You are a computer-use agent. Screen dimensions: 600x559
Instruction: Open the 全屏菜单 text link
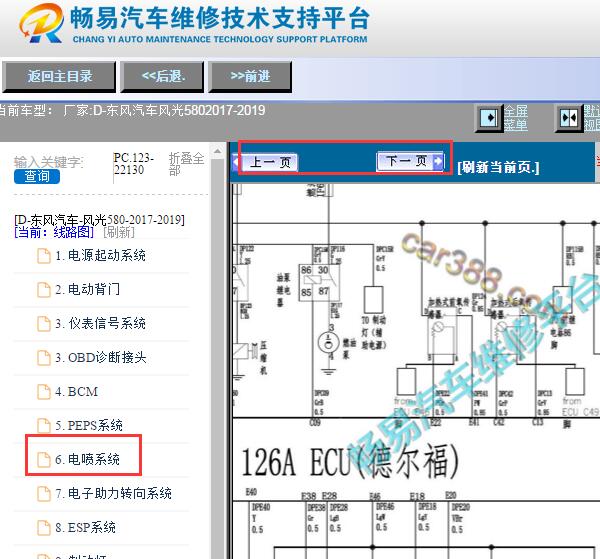(515, 117)
